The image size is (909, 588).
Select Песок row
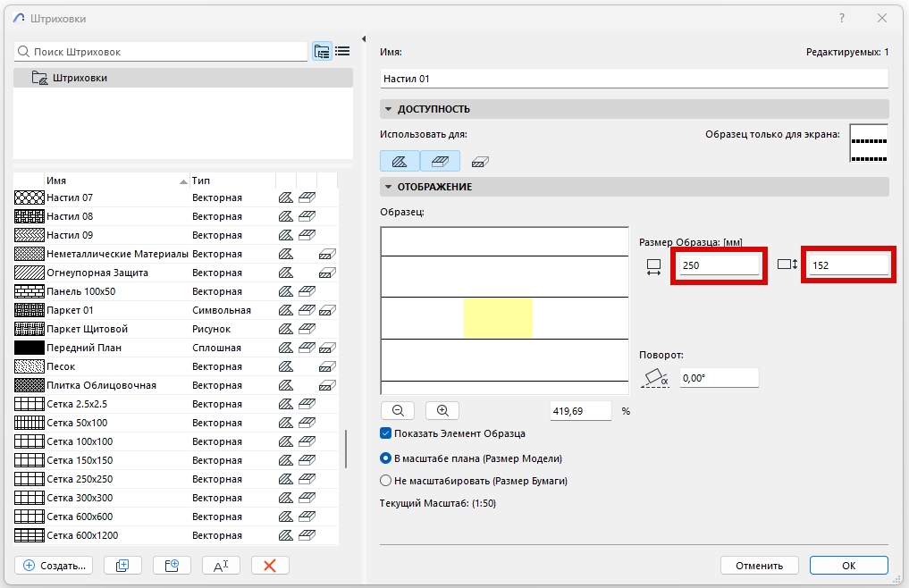176,365
